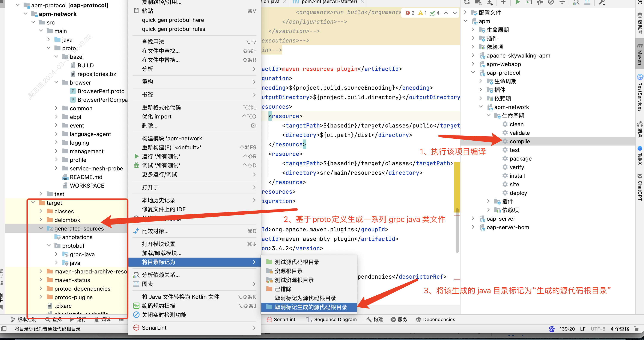Viewport: 644px width, 340px height.
Task: Select '取消标记生成的源代码根目录' submenu entry
Action: (311, 307)
